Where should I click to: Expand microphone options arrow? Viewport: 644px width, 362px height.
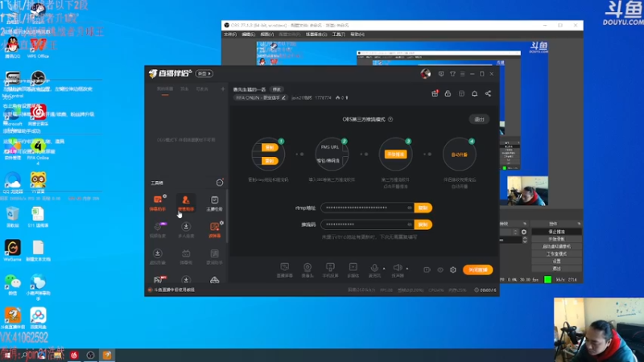point(384,269)
